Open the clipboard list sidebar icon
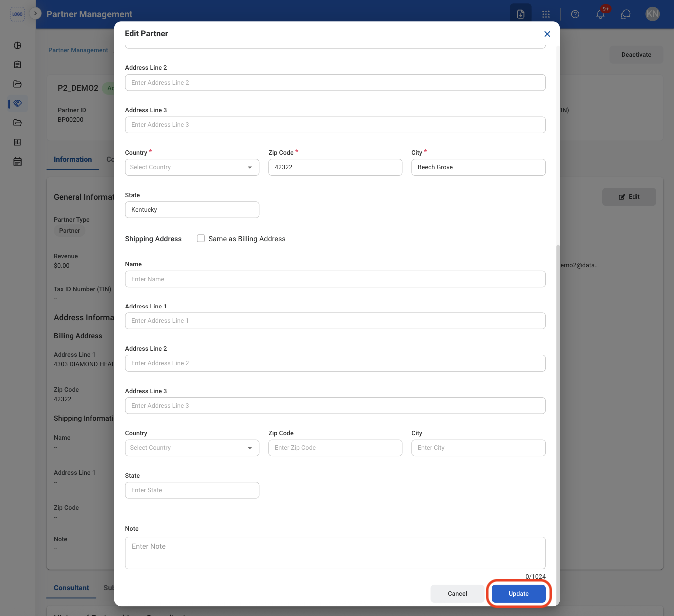Image resolution: width=674 pixels, height=616 pixels. pos(18,65)
